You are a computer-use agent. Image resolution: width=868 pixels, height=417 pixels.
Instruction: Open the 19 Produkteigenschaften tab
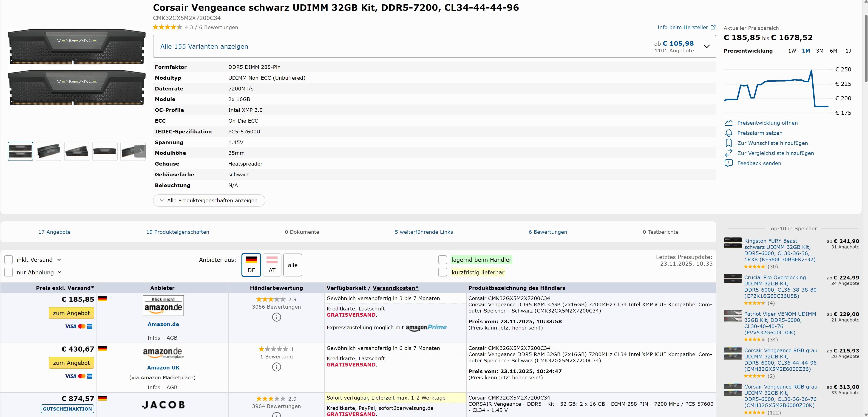pos(178,232)
